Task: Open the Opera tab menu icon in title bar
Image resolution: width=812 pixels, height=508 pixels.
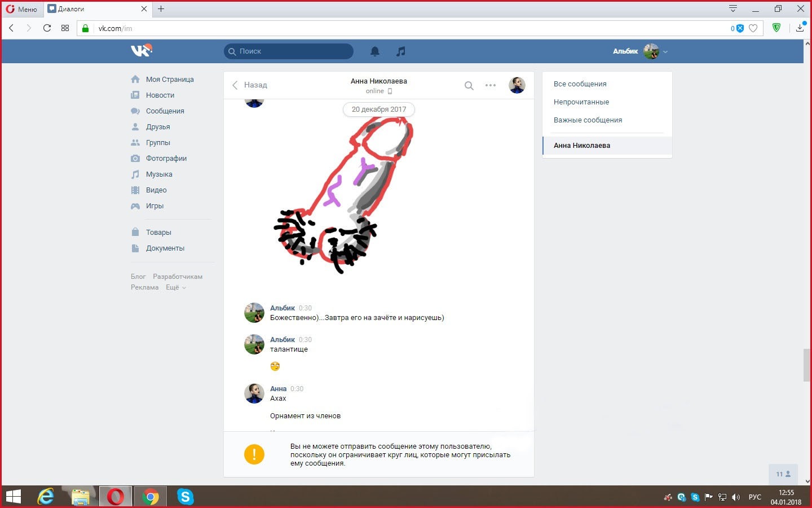Action: [x=733, y=8]
